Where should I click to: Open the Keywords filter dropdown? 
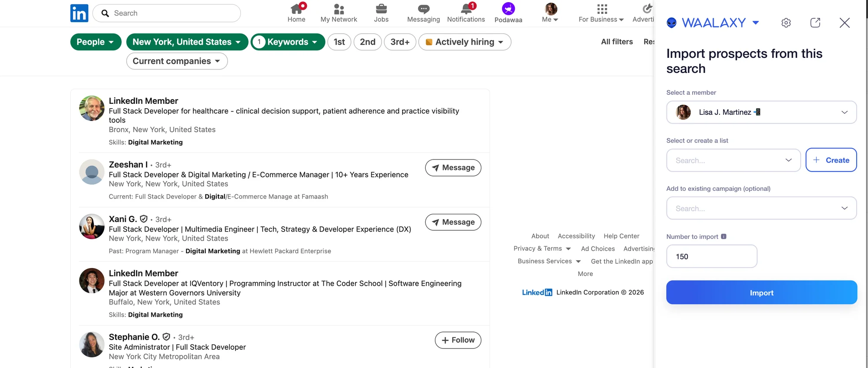click(x=288, y=42)
